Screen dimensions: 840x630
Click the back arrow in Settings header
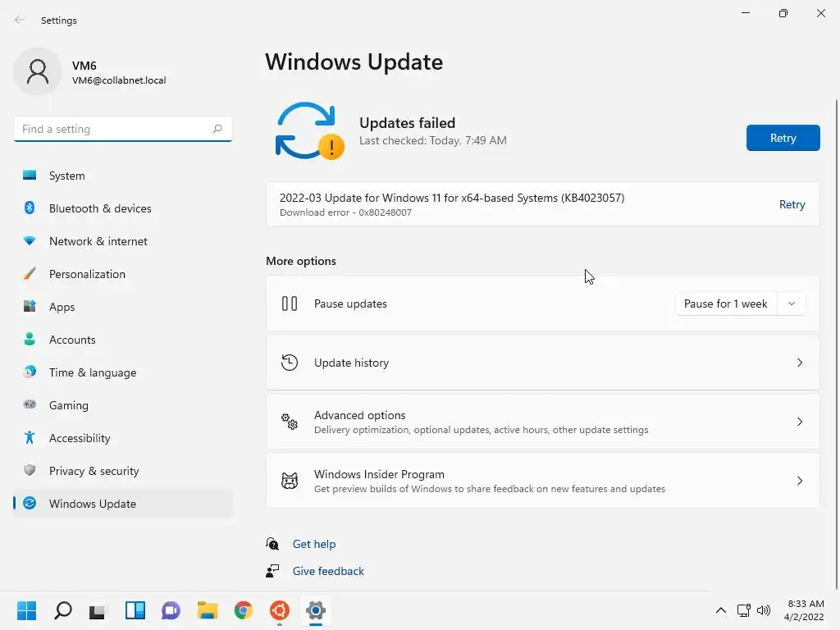coord(20,20)
